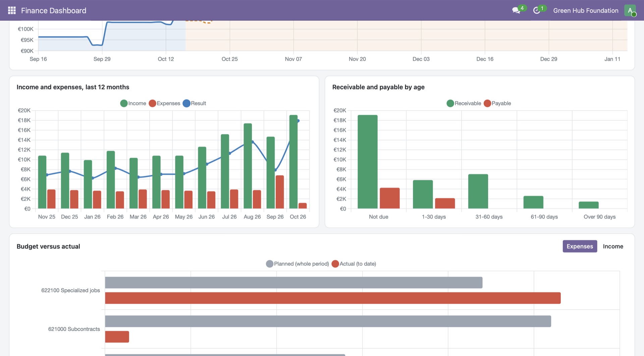Switch Budget versus actual to Income
Viewport: 644px width, 356px height.
pyautogui.click(x=613, y=246)
